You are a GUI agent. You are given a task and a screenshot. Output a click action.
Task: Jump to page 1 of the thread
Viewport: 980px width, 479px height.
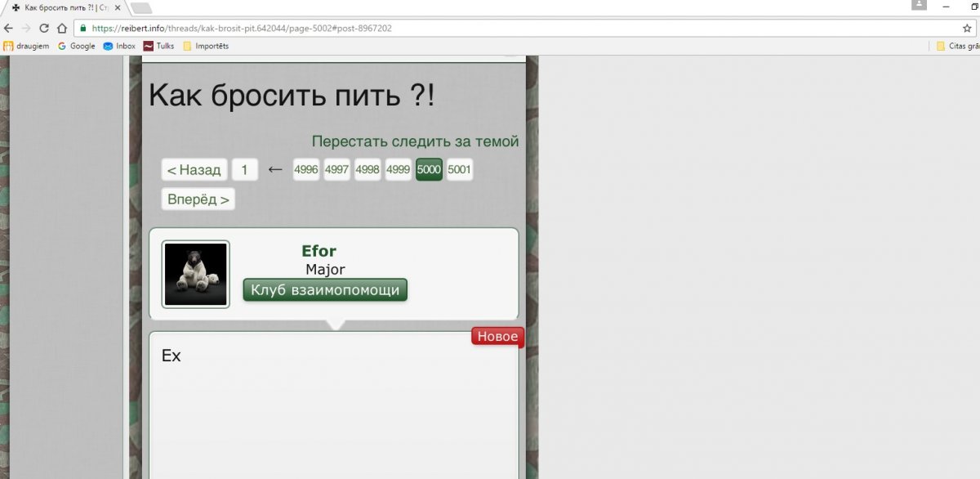pos(244,170)
